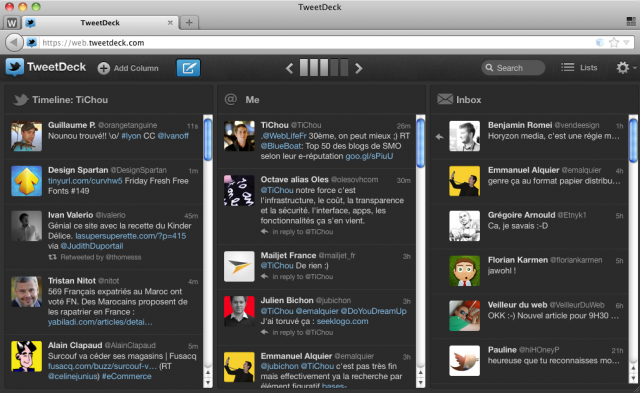
Task: Open Octave alias Oles avatar
Action: coord(239,190)
